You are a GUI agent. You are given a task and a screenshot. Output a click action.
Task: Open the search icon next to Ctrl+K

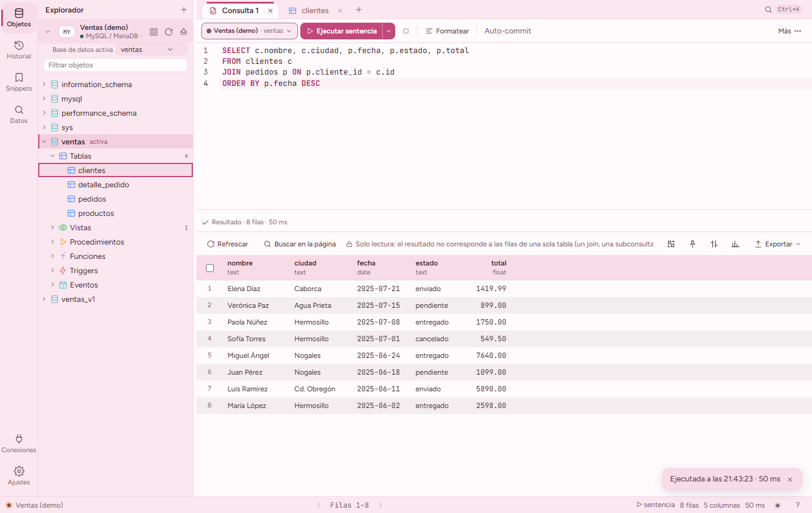[768, 10]
